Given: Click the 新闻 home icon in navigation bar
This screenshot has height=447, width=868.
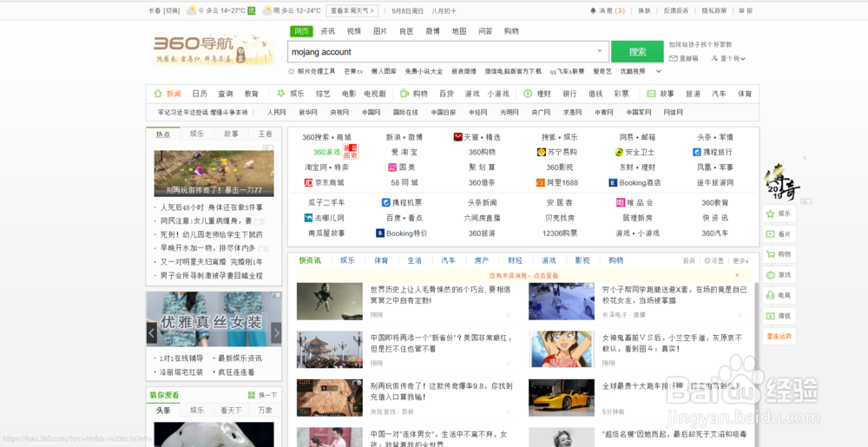Looking at the screenshot, I should [x=158, y=94].
